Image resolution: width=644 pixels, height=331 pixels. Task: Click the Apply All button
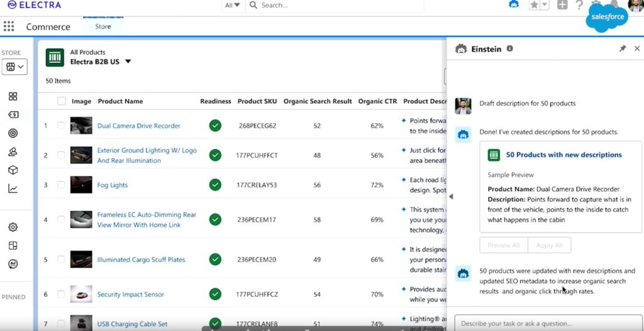(549, 246)
